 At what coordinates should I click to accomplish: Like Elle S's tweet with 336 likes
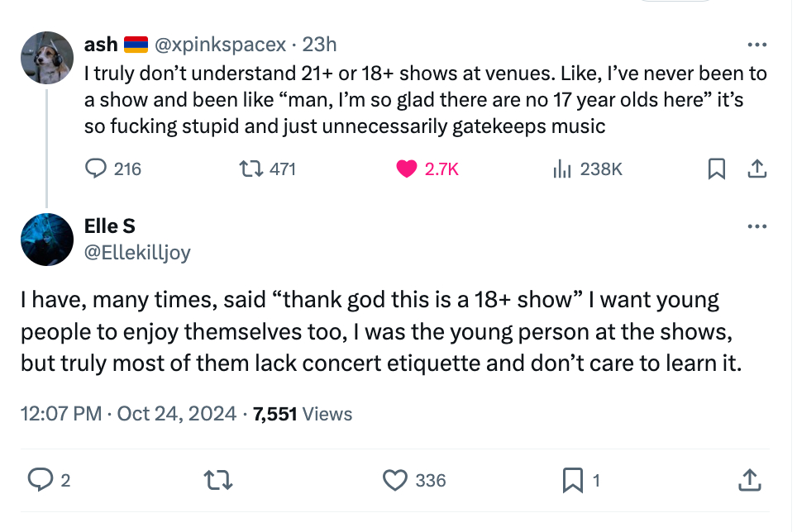[397, 479]
